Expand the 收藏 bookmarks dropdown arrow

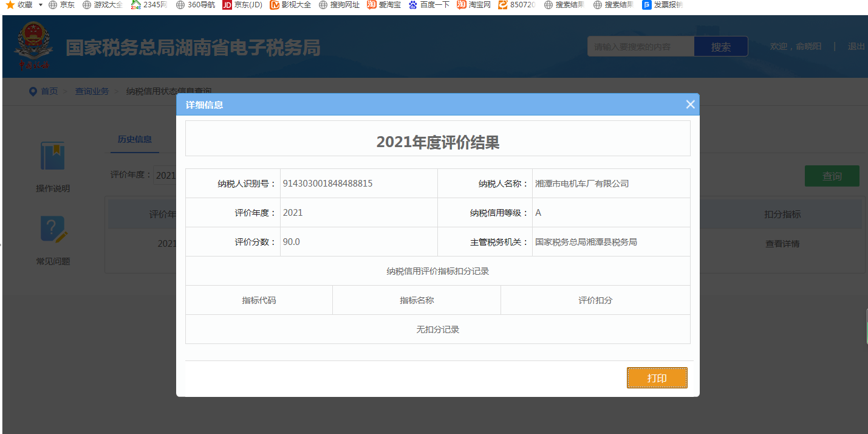coord(40,5)
